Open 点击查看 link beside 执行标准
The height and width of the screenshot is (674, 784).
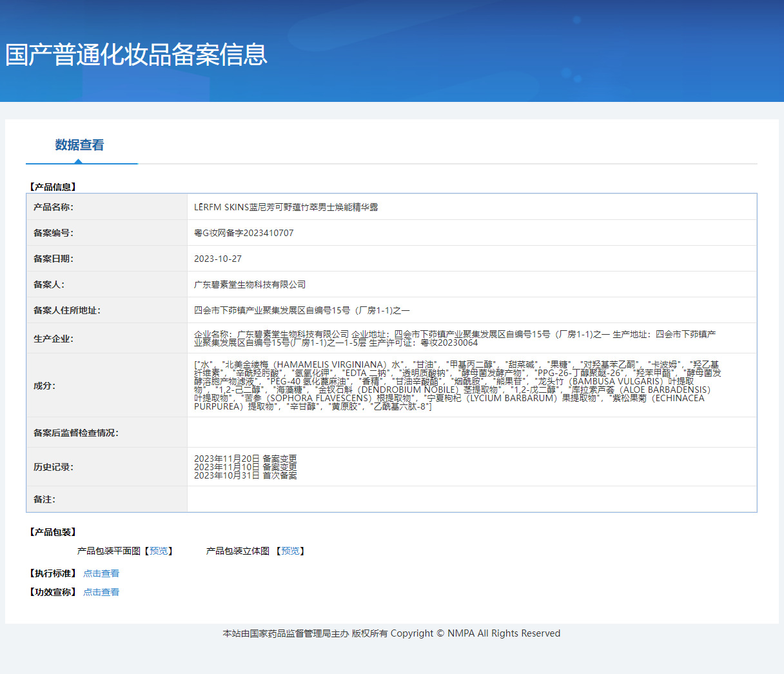101,573
